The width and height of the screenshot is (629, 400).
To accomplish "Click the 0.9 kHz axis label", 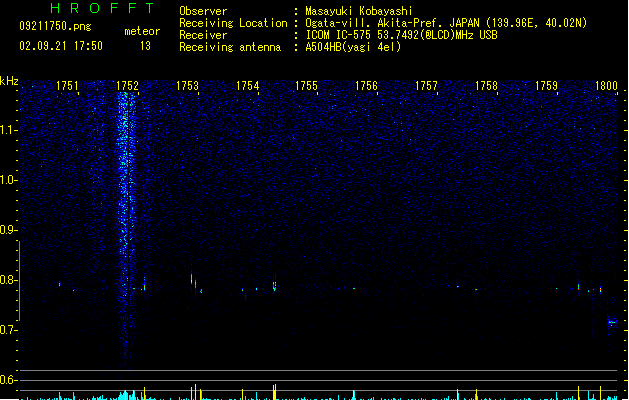I will coord(8,230).
